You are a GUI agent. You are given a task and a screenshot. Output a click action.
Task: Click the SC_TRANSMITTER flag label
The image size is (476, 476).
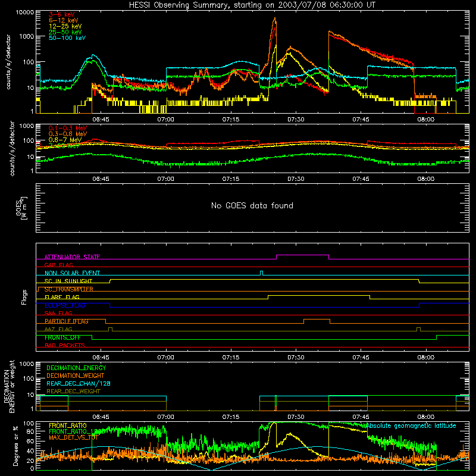pyautogui.click(x=69, y=289)
